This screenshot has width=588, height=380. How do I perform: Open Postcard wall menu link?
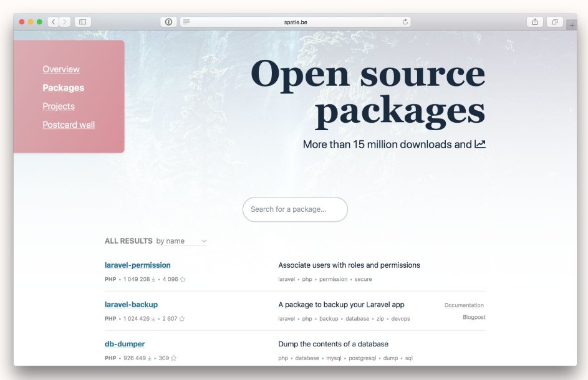(69, 125)
